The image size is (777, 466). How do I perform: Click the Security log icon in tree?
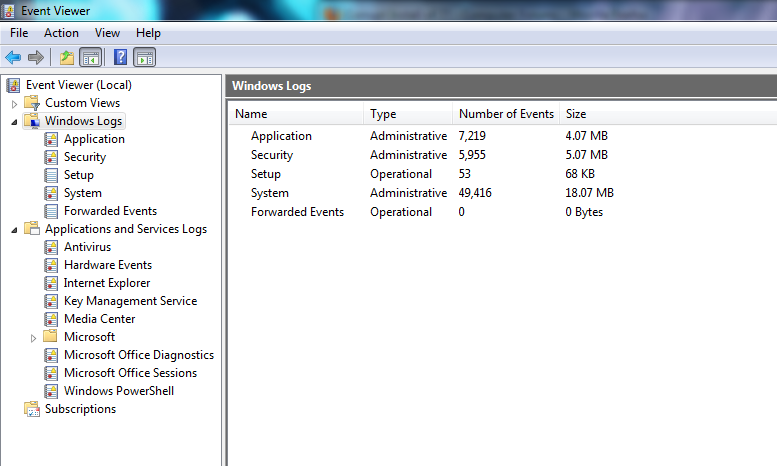51,157
